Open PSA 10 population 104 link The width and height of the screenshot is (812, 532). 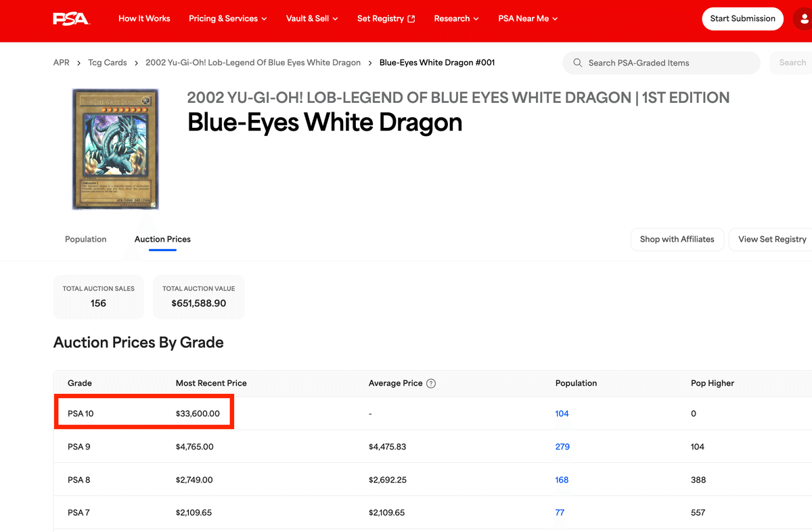(562, 414)
